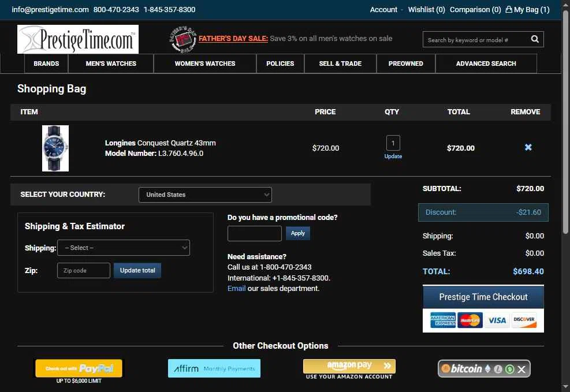Viewport: 570px width, 392px height.
Task: Click the Father's Day Sale link
Action: 233,39
